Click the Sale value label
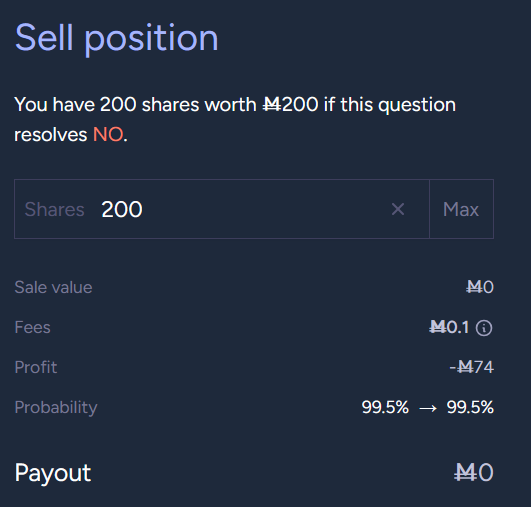Image resolution: width=531 pixels, height=507 pixels. coord(53,287)
